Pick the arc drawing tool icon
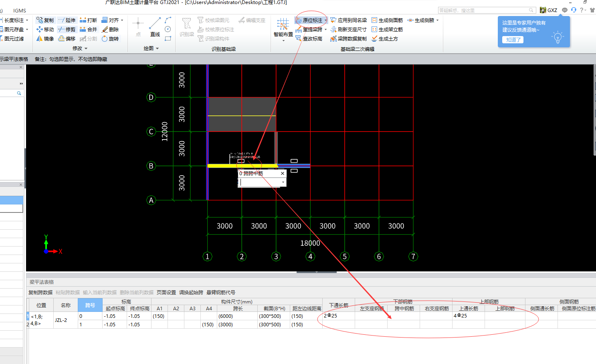Image resolution: width=596 pixels, height=364 pixels. [x=168, y=20]
